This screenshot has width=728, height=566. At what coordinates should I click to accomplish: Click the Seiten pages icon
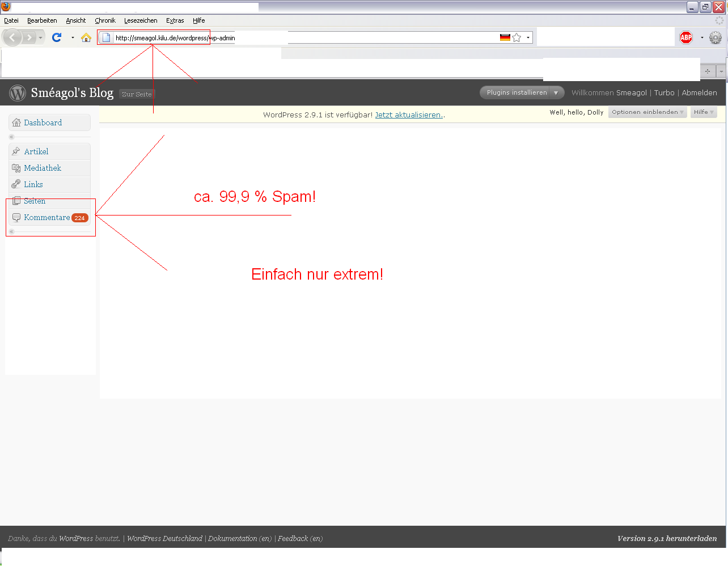pyautogui.click(x=16, y=201)
